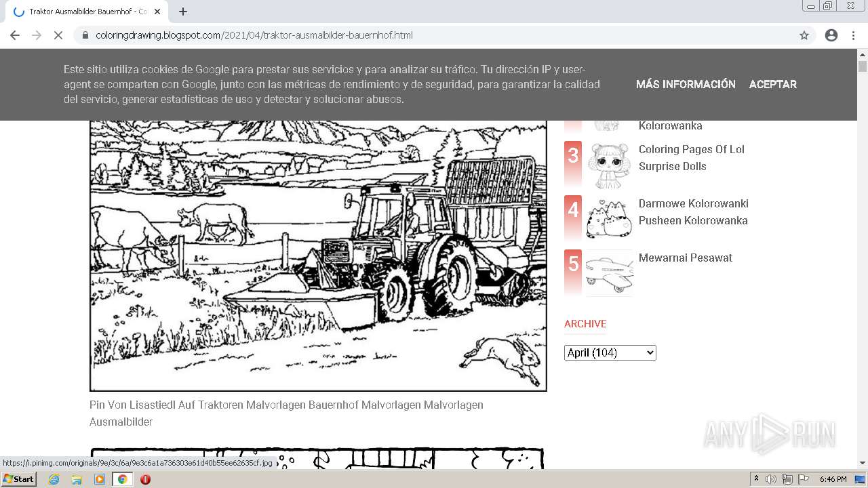
Task: Close the Traktor Ausmalbilder tab
Action: point(158,12)
